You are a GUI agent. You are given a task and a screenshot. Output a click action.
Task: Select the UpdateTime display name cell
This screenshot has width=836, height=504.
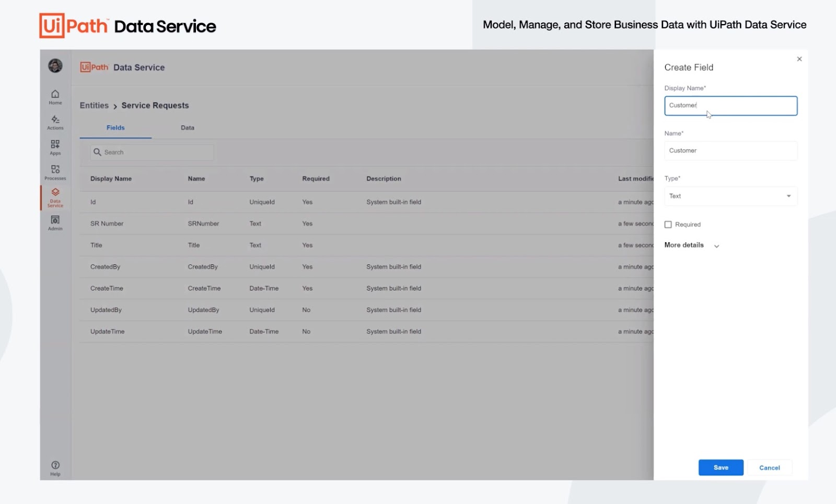click(x=107, y=332)
